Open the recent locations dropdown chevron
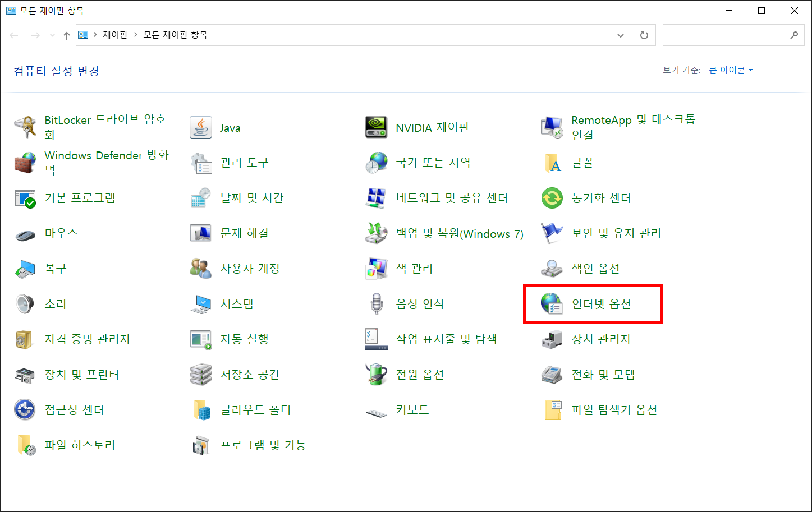The height and width of the screenshot is (512, 812). coord(52,35)
